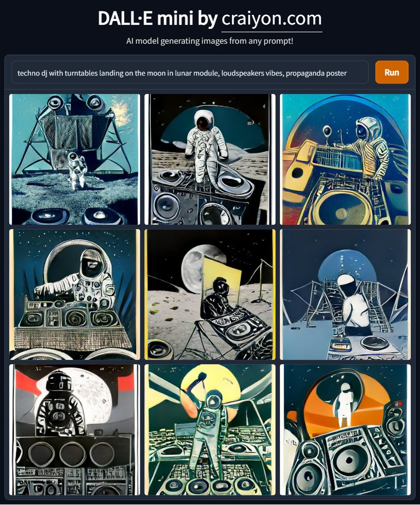Open yellow-blue astronaut DJ dome image

[x=345, y=159]
